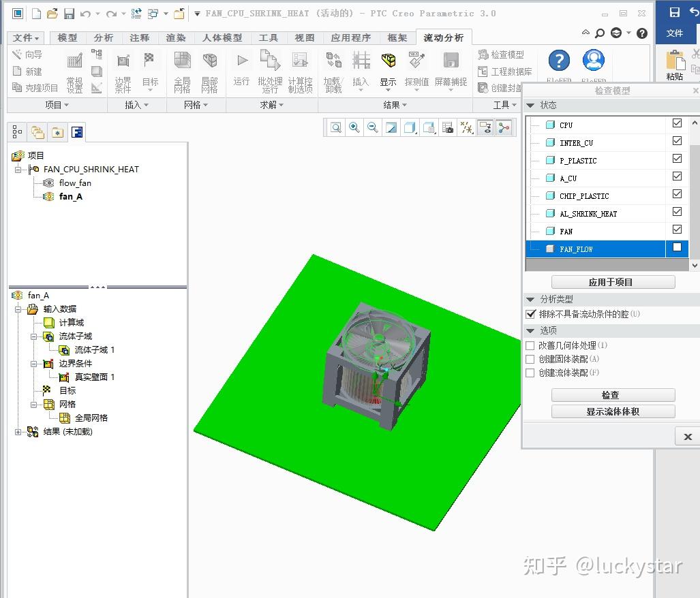Enable visibility checkbox for FAN_FLOW
This screenshot has width=700, height=598.
click(677, 249)
